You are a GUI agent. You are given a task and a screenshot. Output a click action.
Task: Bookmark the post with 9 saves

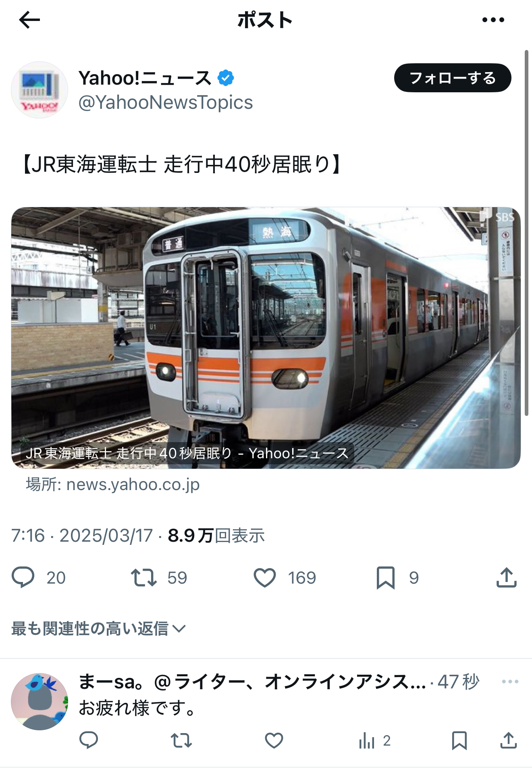(x=386, y=578)
